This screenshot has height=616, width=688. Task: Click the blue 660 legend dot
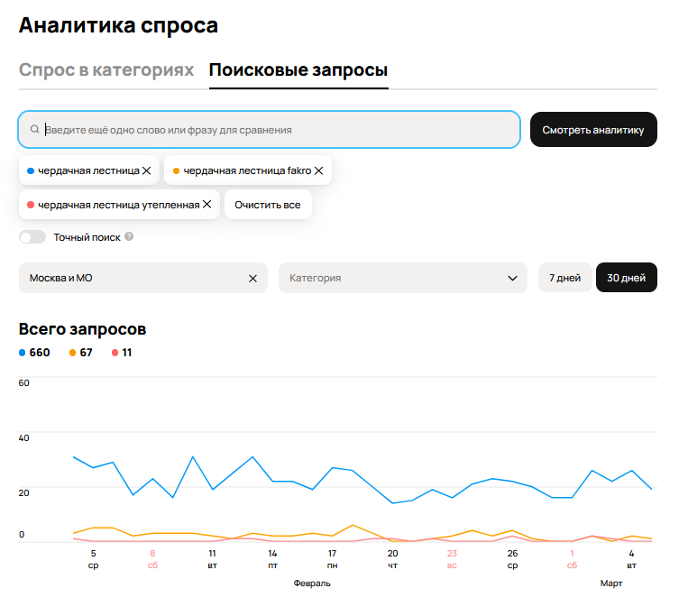tap(23, 353)
